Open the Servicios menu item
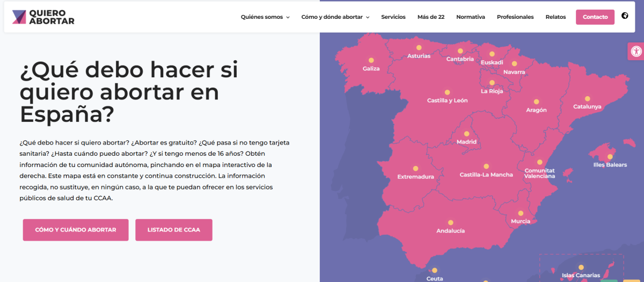The image size is (644, 282). point(393,17)
